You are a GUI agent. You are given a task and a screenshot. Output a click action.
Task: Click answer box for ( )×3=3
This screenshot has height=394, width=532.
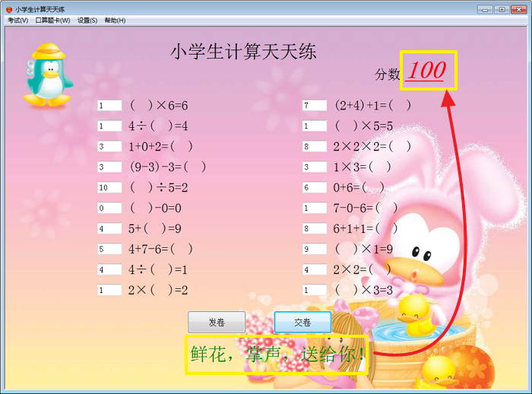click(x=315, y=290)
